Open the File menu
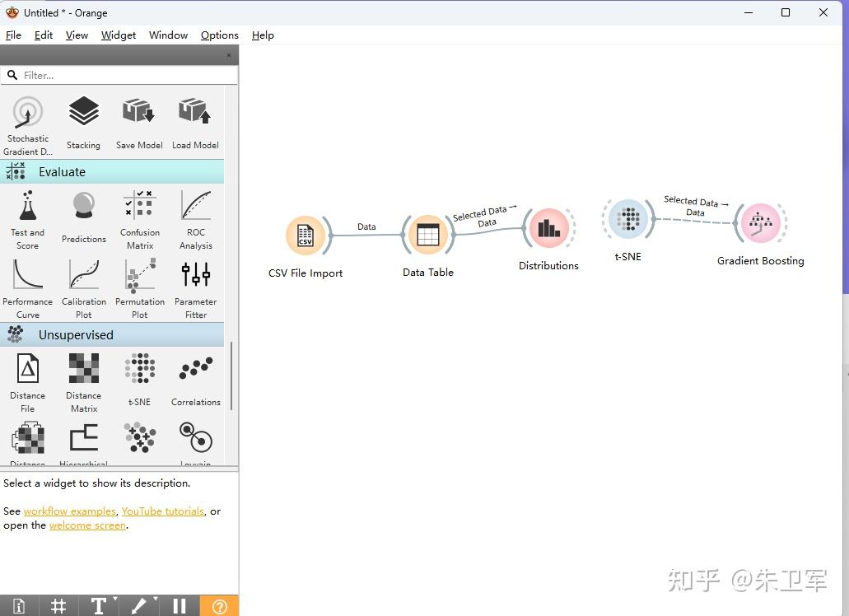This screenshot has height=616, width=849. 13,35
